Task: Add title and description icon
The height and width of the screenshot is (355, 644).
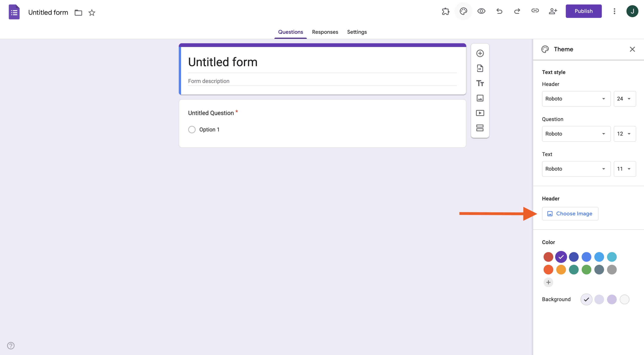Action: tap(480, 83)
